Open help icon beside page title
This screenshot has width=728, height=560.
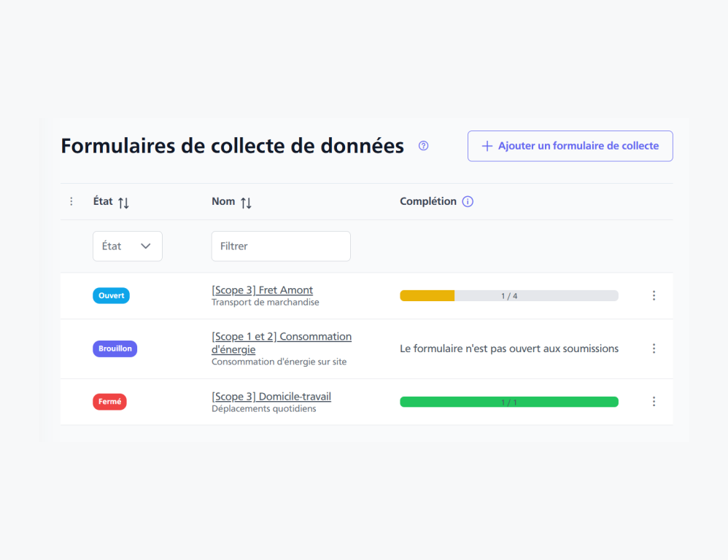(x=423, y=146)
